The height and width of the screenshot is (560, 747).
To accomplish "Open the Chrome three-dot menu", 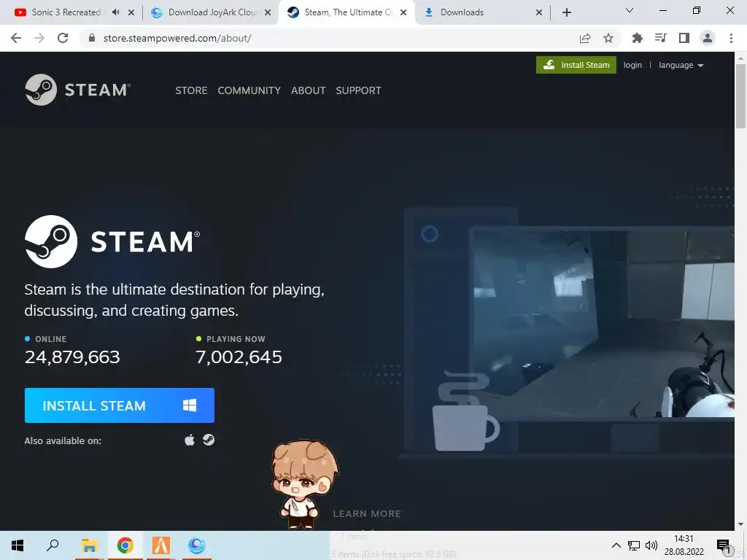I will tap(731, 38).
